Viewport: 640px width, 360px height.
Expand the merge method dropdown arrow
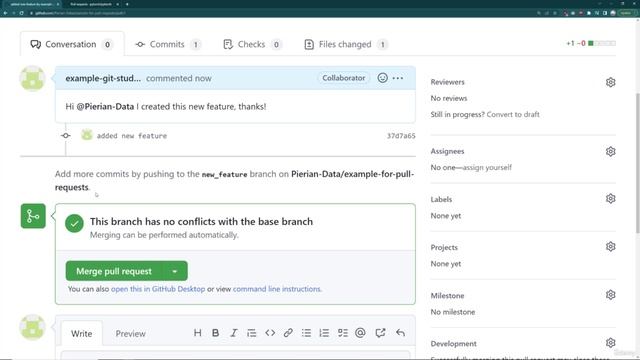tap(175, 271)
